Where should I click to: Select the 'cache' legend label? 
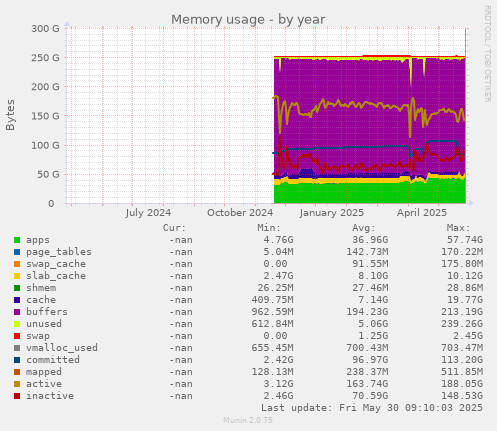[41, 300]
